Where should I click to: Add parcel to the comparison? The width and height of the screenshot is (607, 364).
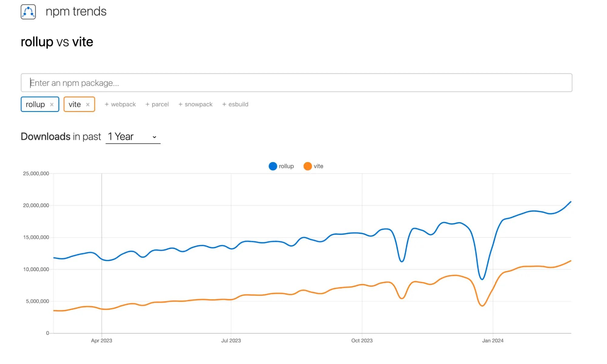157,104
